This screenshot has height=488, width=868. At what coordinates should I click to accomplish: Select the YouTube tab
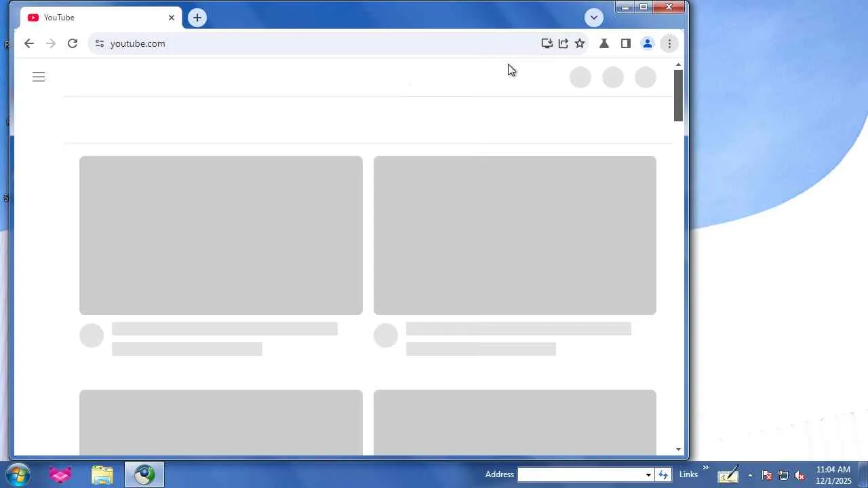(x=102, y=18)
